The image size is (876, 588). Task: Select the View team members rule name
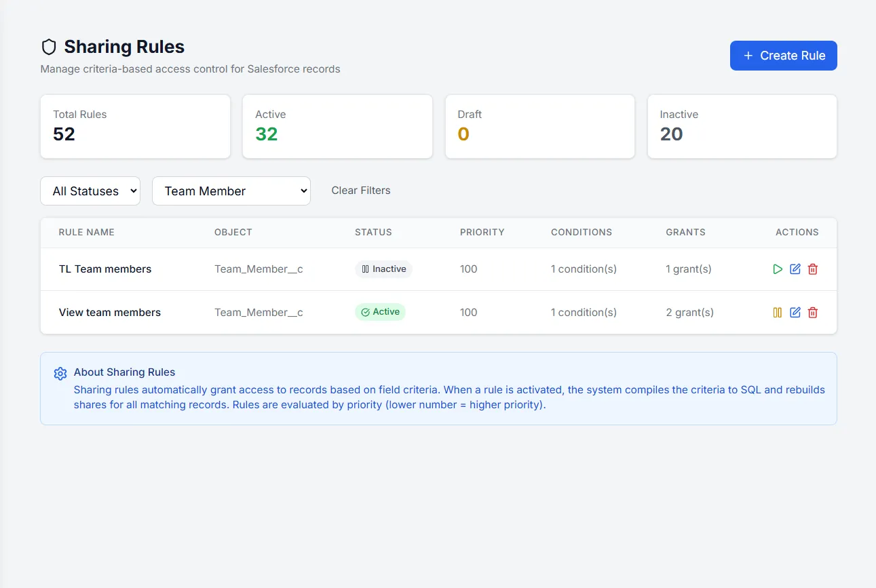tap(110, 313)
